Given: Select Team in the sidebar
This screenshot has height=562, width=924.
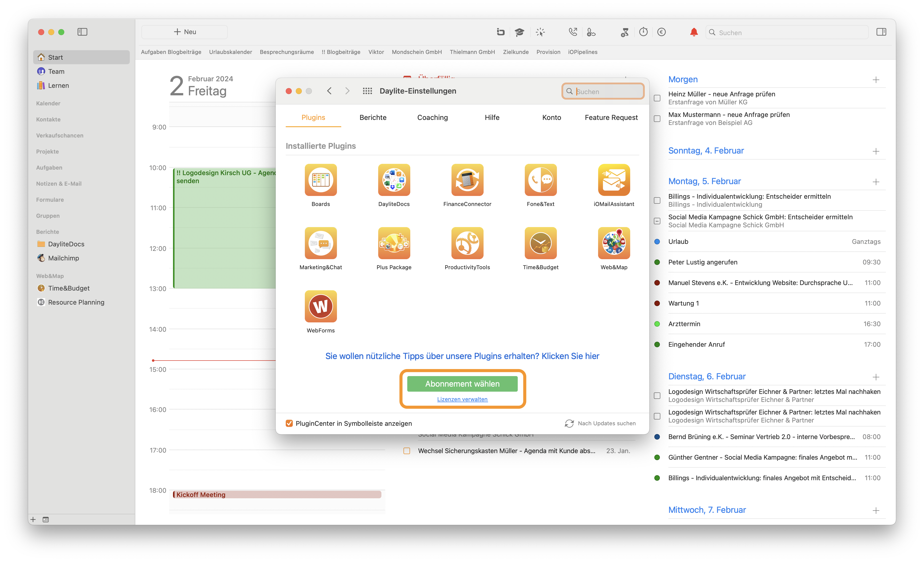Looking at the screenshot, I should click(56, 72).
